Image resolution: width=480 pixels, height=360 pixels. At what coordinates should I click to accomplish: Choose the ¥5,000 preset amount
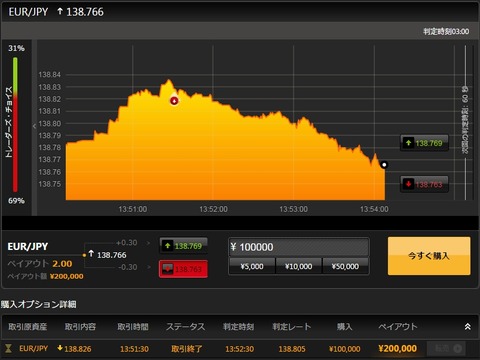pos(252,266)
